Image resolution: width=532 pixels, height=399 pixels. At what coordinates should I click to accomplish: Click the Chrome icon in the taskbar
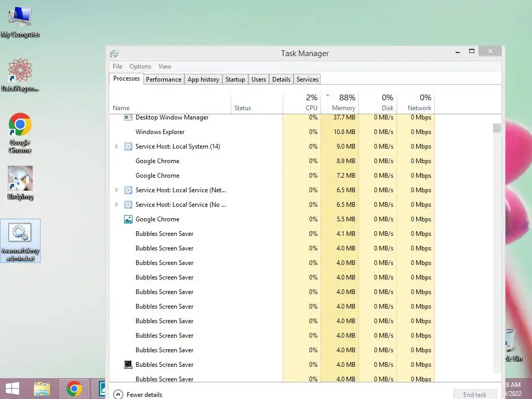point(74,389)
